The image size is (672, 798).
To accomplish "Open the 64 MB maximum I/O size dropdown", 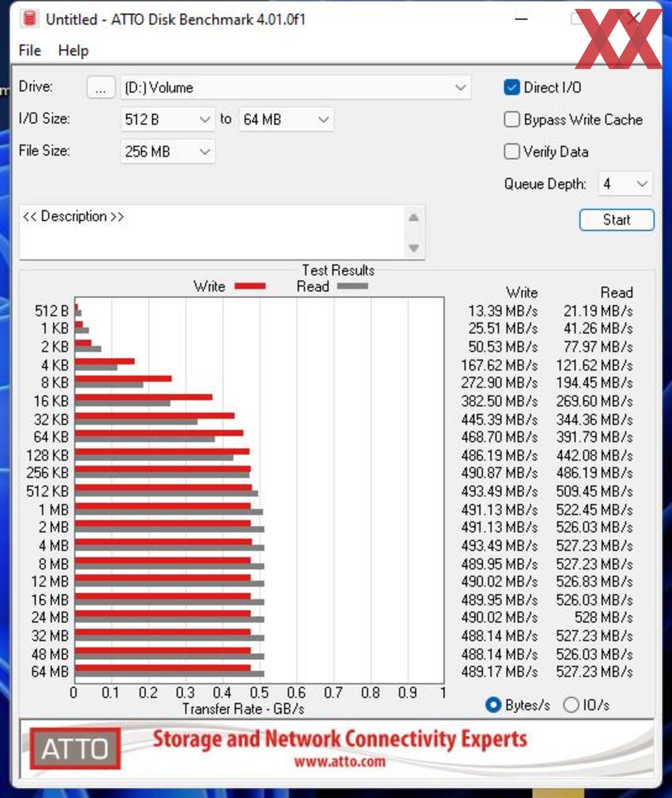I will tap(286, 120).
